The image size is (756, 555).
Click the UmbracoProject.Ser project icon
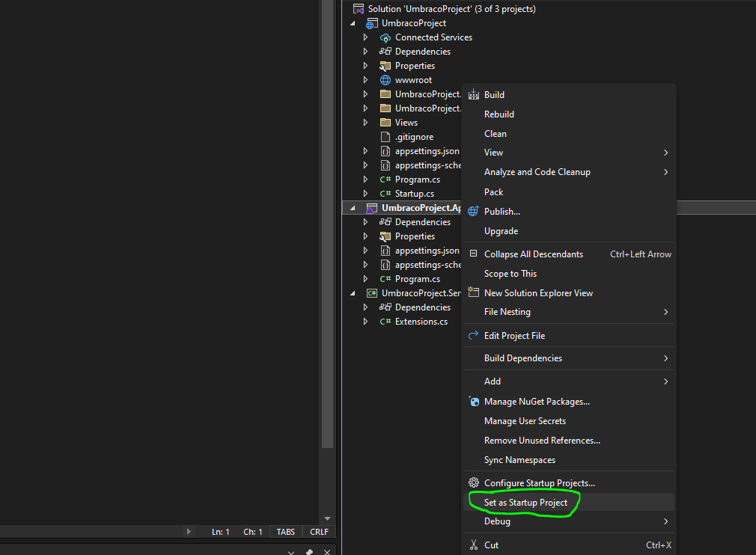click(x=372, y=293)
